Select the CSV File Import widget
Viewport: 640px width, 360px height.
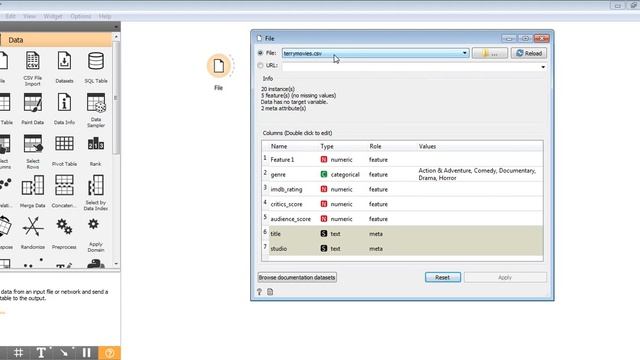click(33, 68)
